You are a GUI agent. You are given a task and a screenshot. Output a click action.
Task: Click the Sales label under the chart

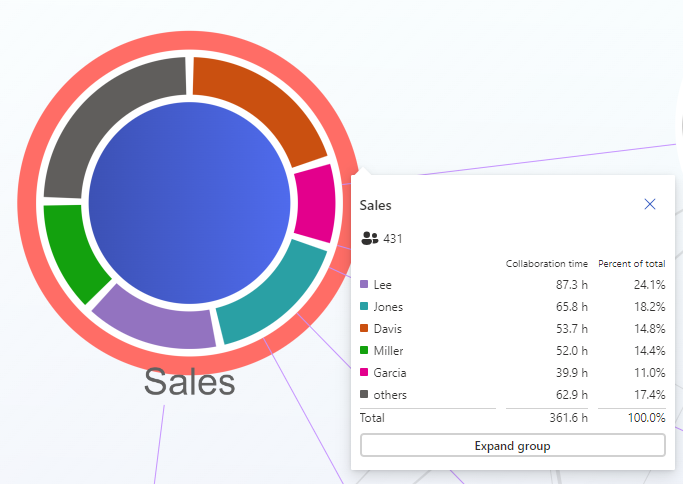(189, 382)
